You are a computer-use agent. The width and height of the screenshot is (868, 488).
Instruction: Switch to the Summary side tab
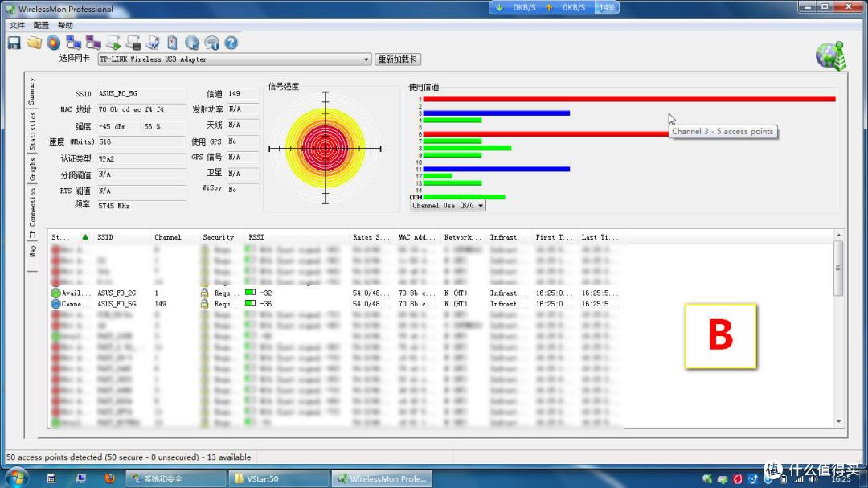coord(32,91)
